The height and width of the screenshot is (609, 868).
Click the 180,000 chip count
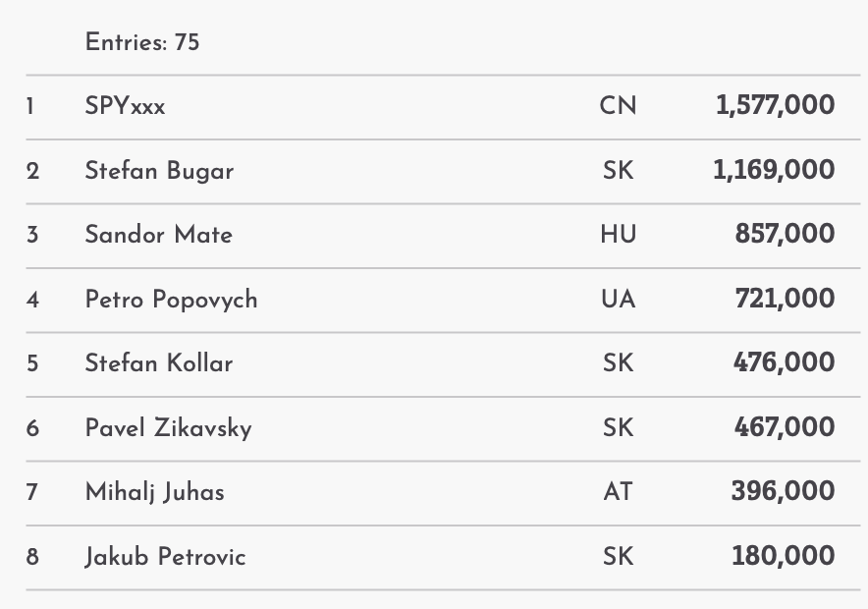[x=783, y=557]
